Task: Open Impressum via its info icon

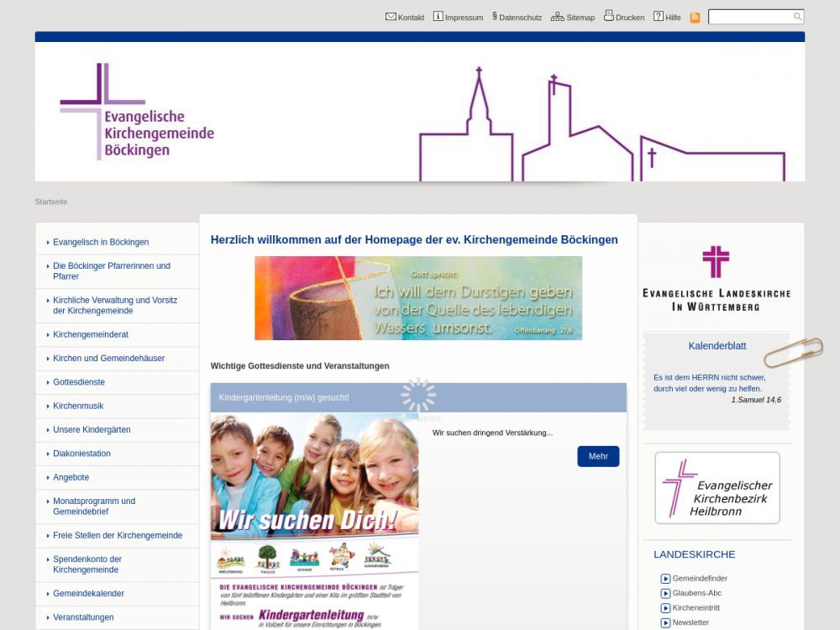Action: coord(438,17)
